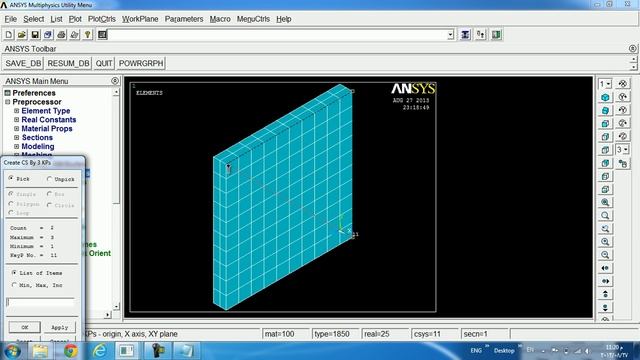640x360 pixels.
Task: Open Google Chrome from the taskbar
Action: coord(70,351)
